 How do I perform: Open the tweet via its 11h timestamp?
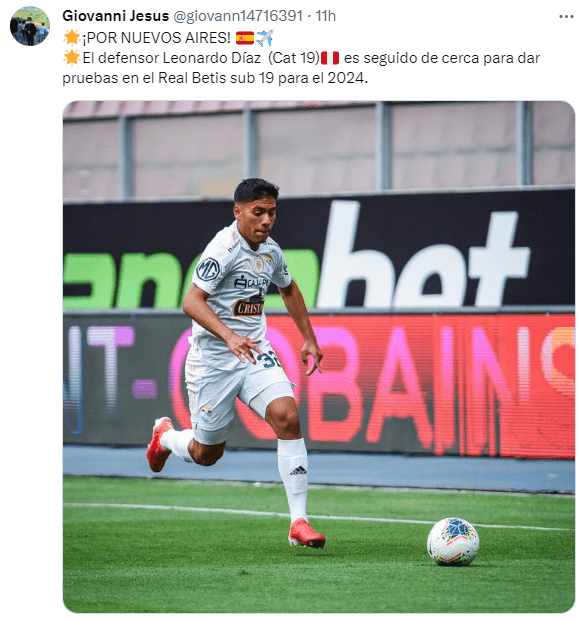pyautogui.click(x=326, y=16)
